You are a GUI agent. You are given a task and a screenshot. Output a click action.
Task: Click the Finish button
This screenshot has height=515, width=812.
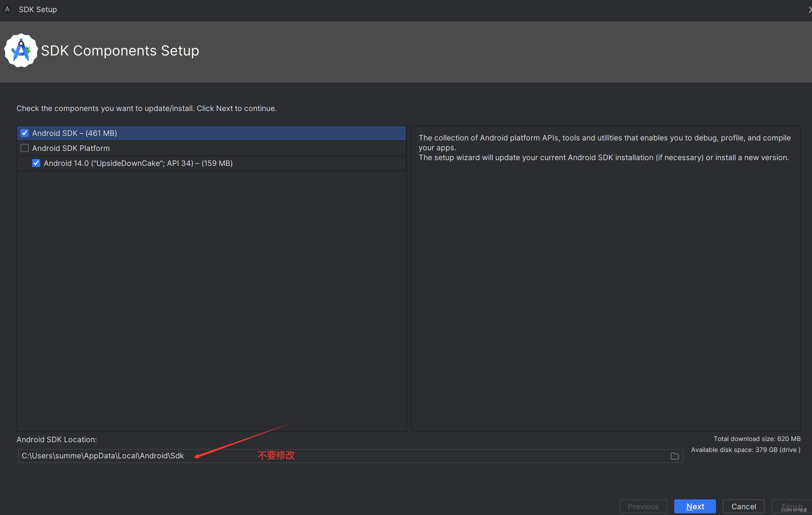[791, 506]
